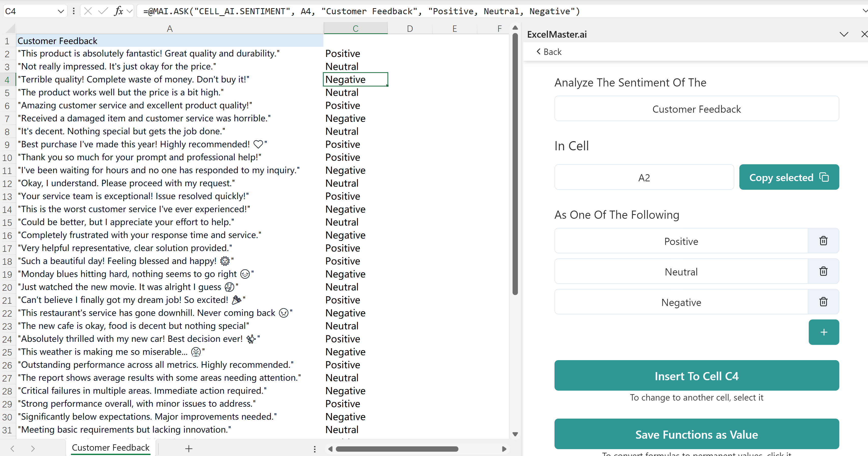Click the A2 cell reference input field
The image size is (868, 456).
[644, 177]
